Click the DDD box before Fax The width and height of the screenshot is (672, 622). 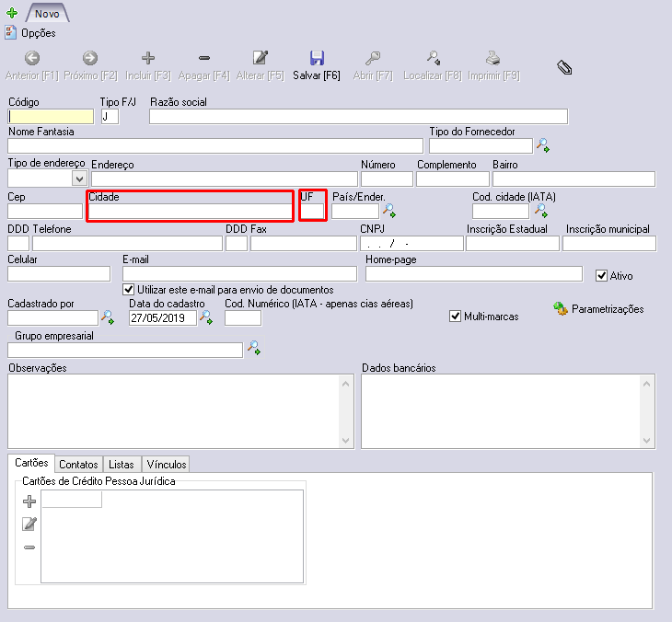pyautogui.click(x=237, y=243)
